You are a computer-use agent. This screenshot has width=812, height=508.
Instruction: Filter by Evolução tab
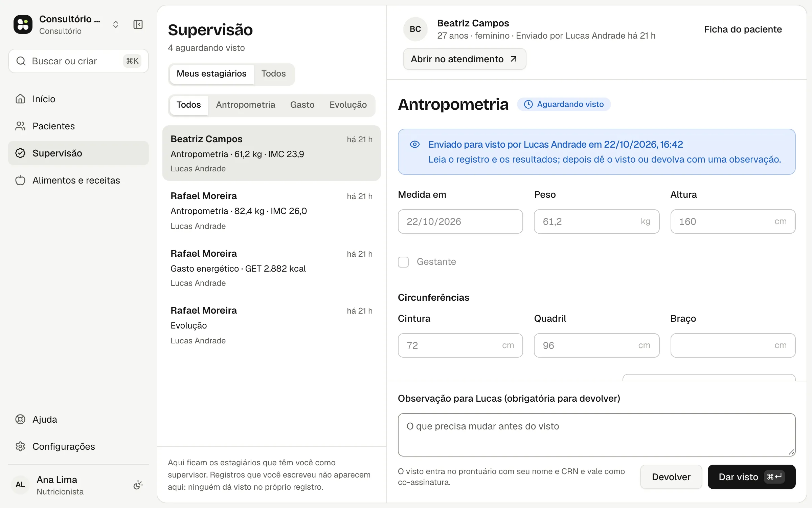[x=348, y=105]
